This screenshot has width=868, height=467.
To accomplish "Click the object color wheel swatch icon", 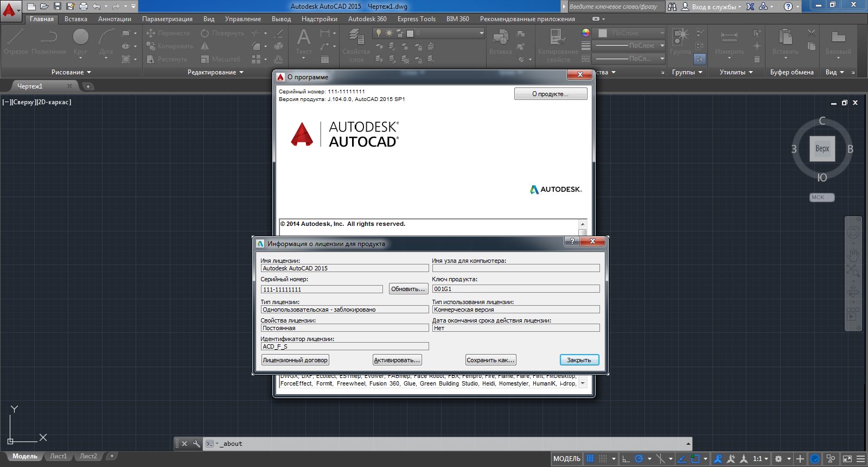I will (x=586, y=33).
